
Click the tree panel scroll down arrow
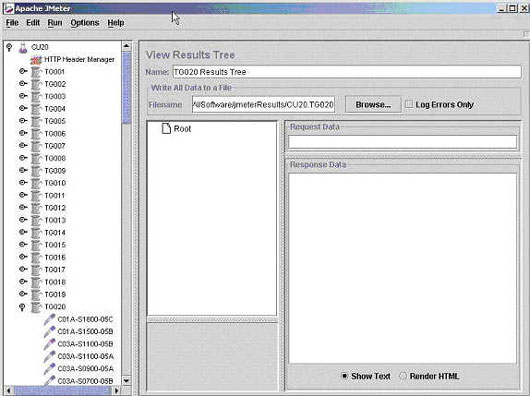(x=126, y=381)
